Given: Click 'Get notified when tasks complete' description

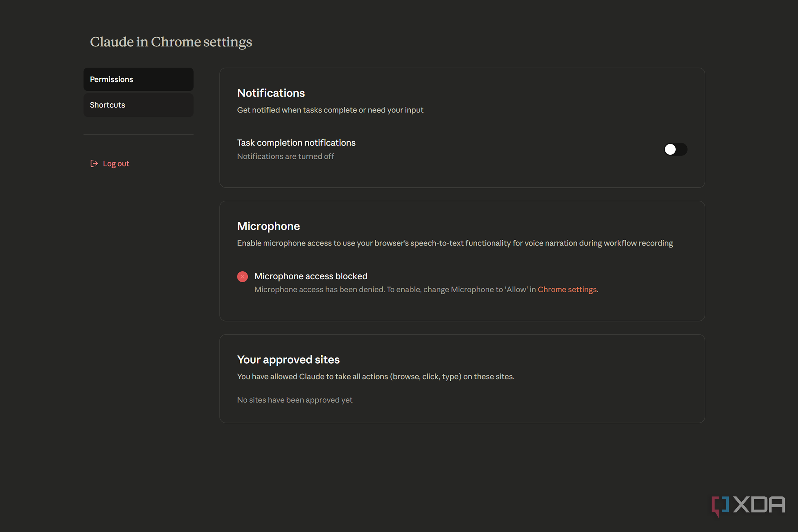Looking at the screenshot, I should pyautogui.click(x=330, y=110).
